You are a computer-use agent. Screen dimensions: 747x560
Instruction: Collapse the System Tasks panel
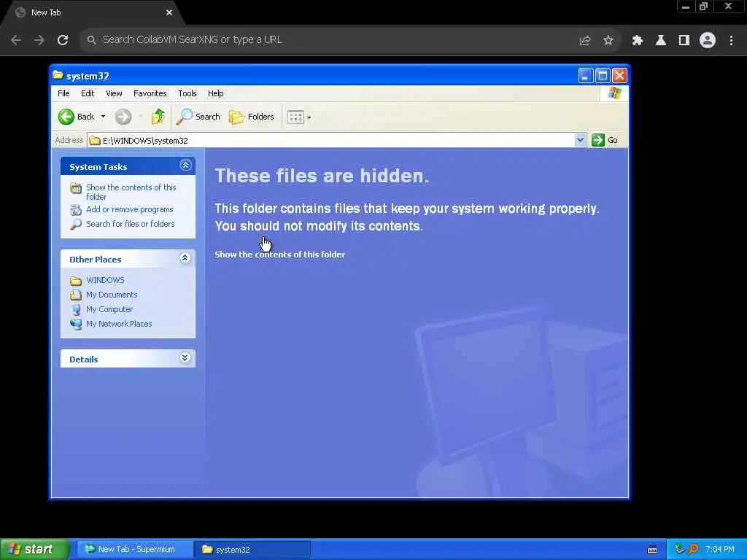pyautogui.click(x=185, y=166)
